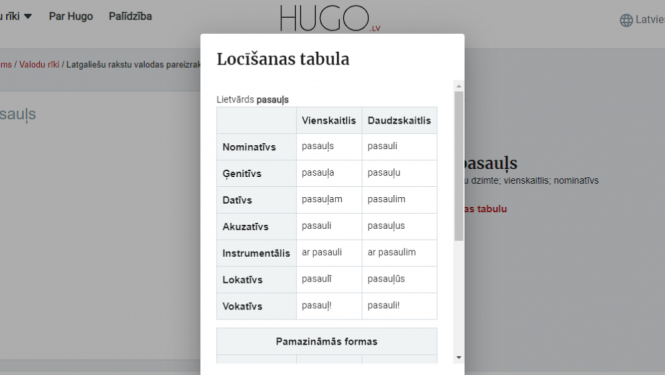The height and width of the screenshot is (375, 665).
Task: Select the Vokatīvs row label
Action: (256, 306)
